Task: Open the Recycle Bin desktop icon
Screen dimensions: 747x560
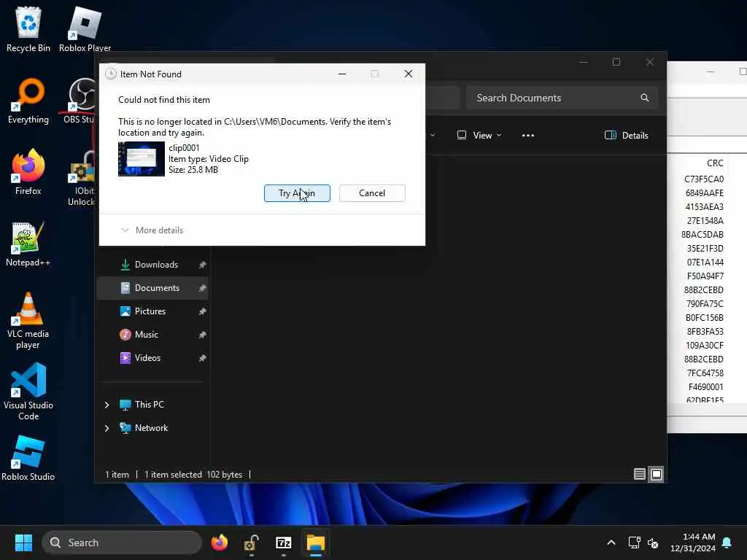Action: [x=28, y=29]
